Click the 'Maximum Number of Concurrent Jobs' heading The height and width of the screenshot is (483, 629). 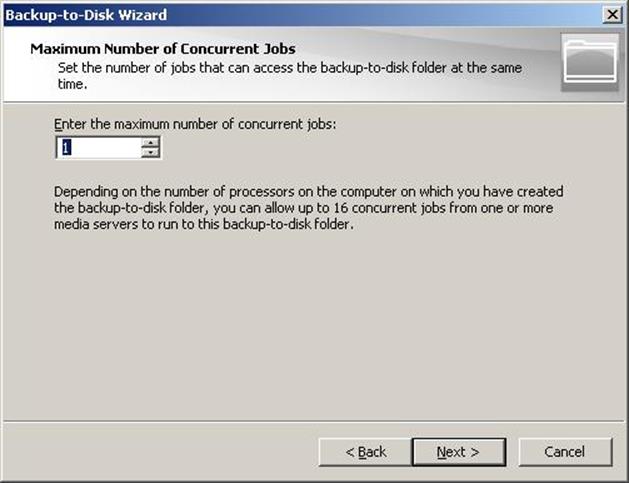click(163, 49)
